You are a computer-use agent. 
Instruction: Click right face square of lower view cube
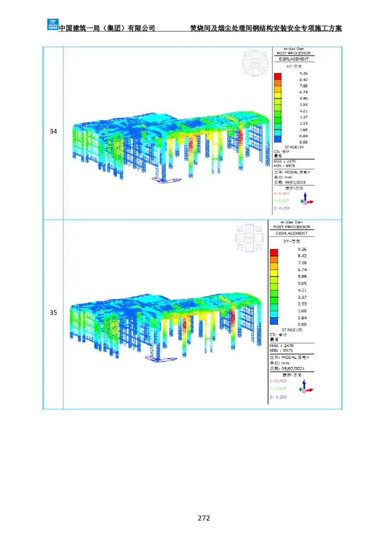[x=258, y=238]
